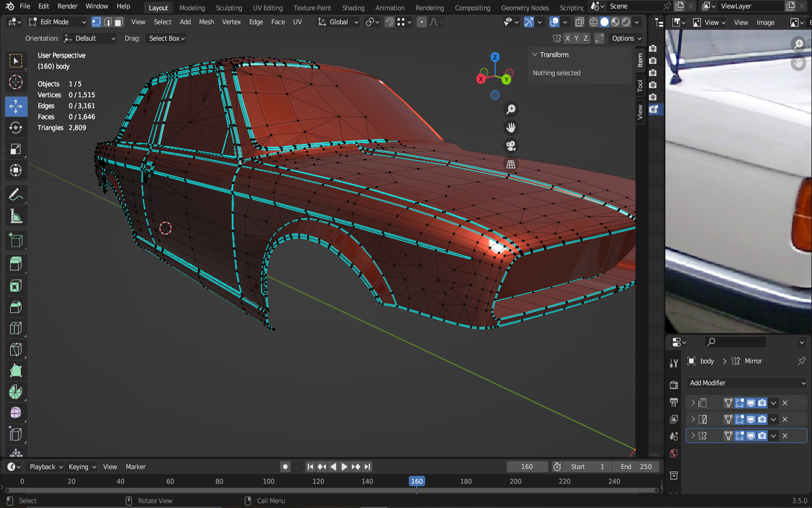Select the Bevel tool

[16, 307]
